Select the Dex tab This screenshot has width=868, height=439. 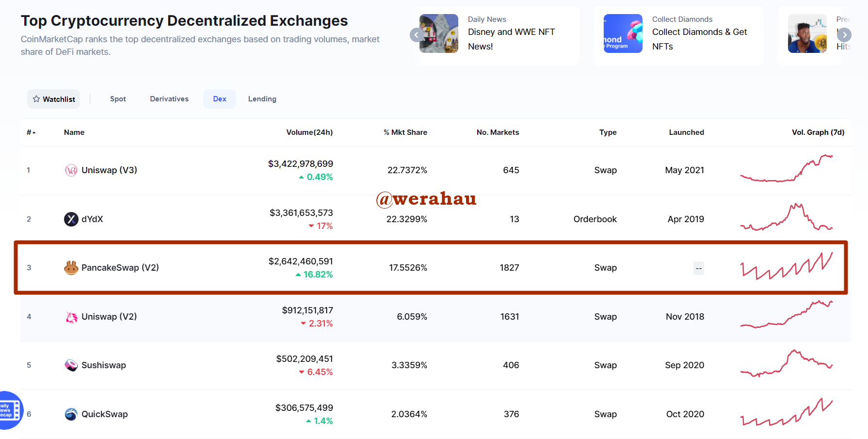[x=220, y=99]
